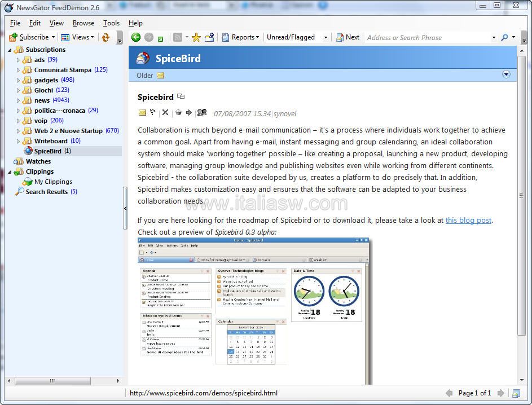Screen dimensions: 532x405
Task: Select the politica---cronaca folder
Action: 60,111
